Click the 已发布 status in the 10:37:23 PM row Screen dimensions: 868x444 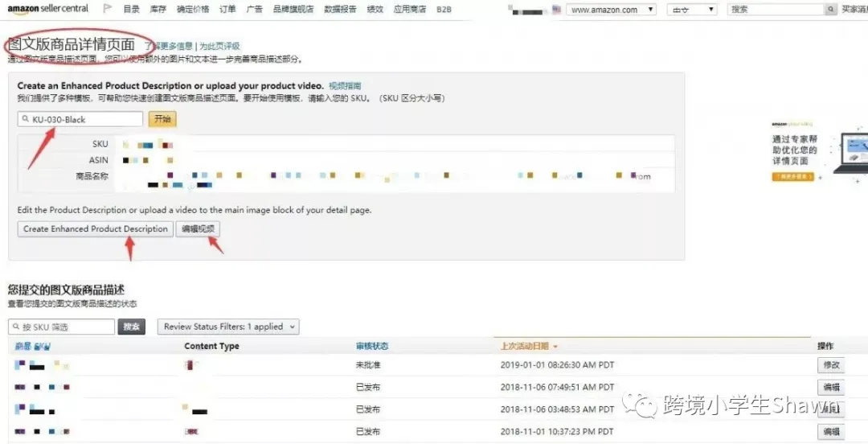coord(368,432)
